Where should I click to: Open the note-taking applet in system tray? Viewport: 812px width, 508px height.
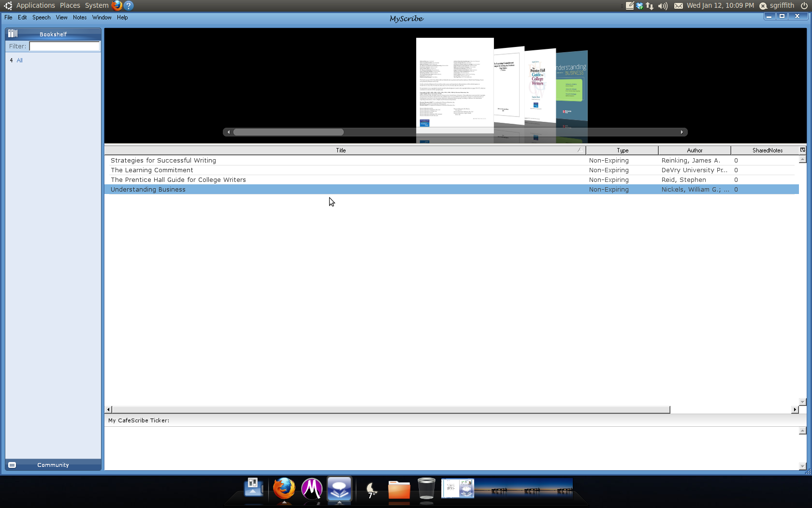pyautogui.click(x=630, y=5)
